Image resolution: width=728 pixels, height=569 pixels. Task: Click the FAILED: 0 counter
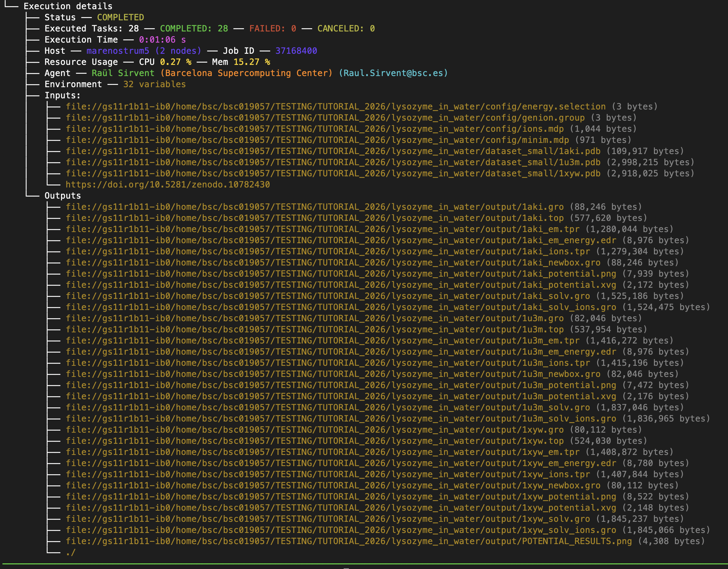[x=273, y=28]
